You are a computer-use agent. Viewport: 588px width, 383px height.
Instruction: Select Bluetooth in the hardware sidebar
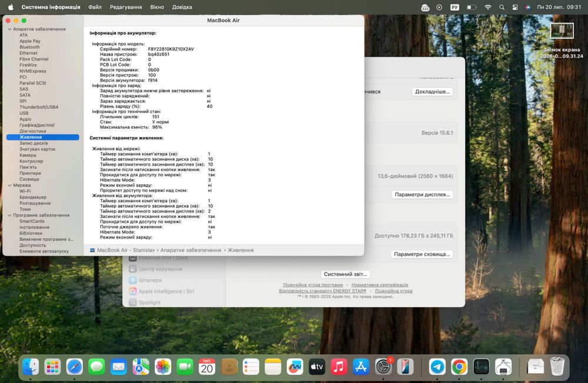tap(29, 47)
